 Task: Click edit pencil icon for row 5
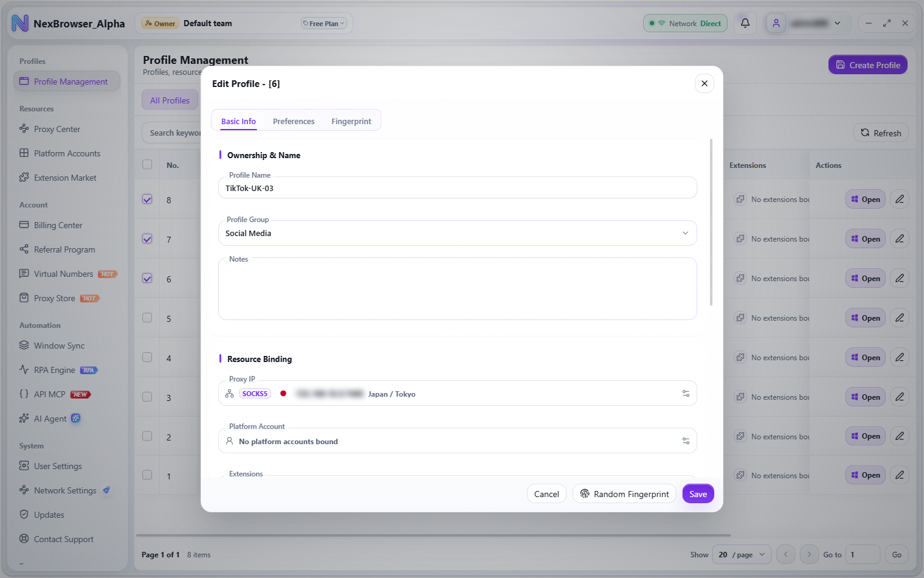pos(900,318)
